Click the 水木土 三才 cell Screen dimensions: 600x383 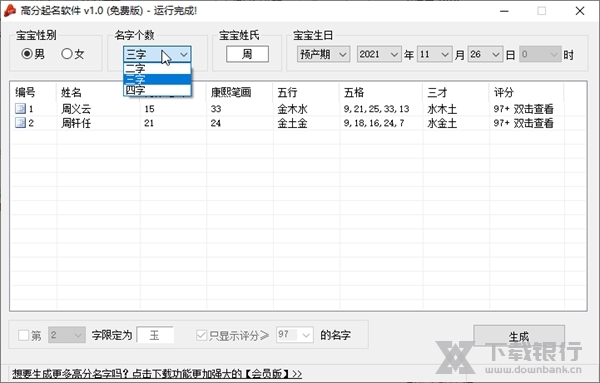pyautogui.click(x=442, y=109)
